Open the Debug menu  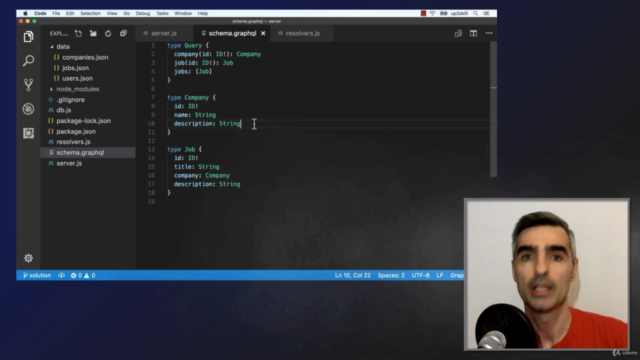[x=142, y=13]
